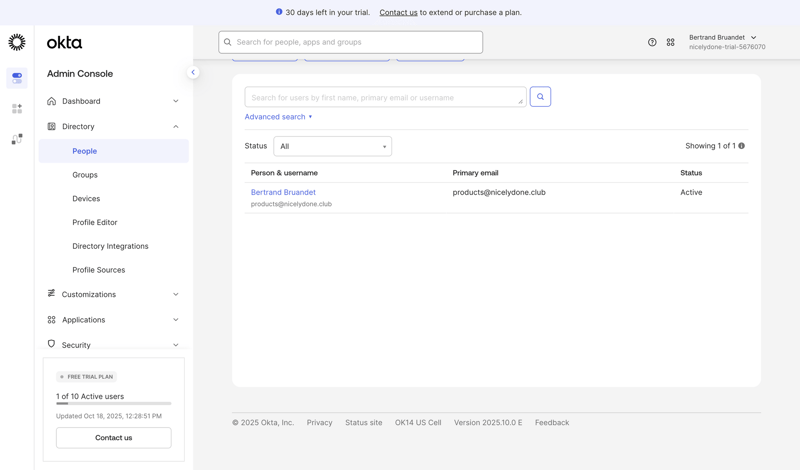The image size is (800, 470).
Task: Focus the user search by name field
Action: [x=385, y=97]
